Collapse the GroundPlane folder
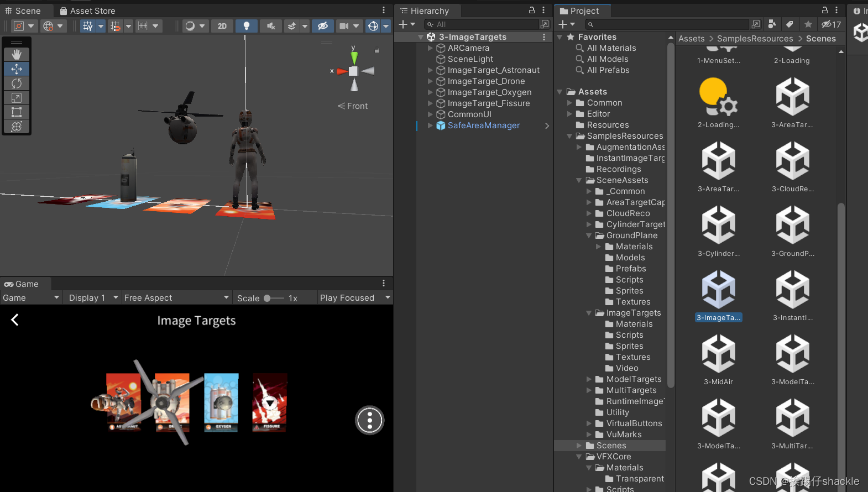 pyautogui.click(x=589, y=235)
